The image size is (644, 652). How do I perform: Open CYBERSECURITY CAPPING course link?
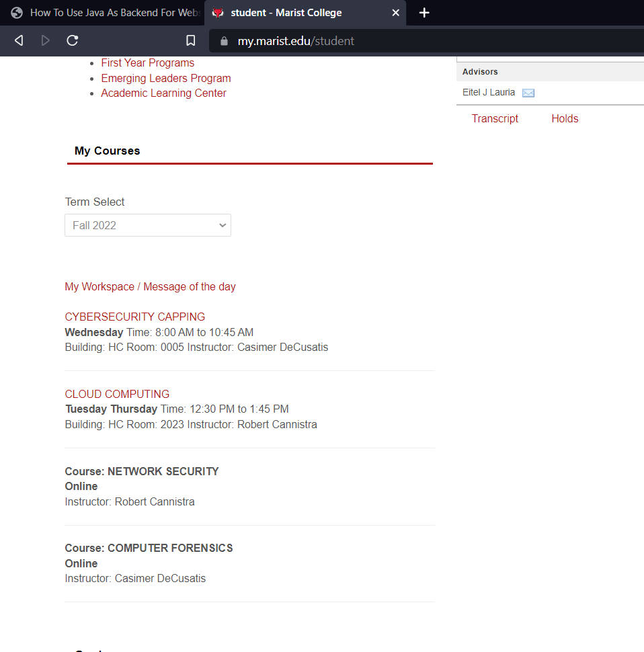click(134, 317)
